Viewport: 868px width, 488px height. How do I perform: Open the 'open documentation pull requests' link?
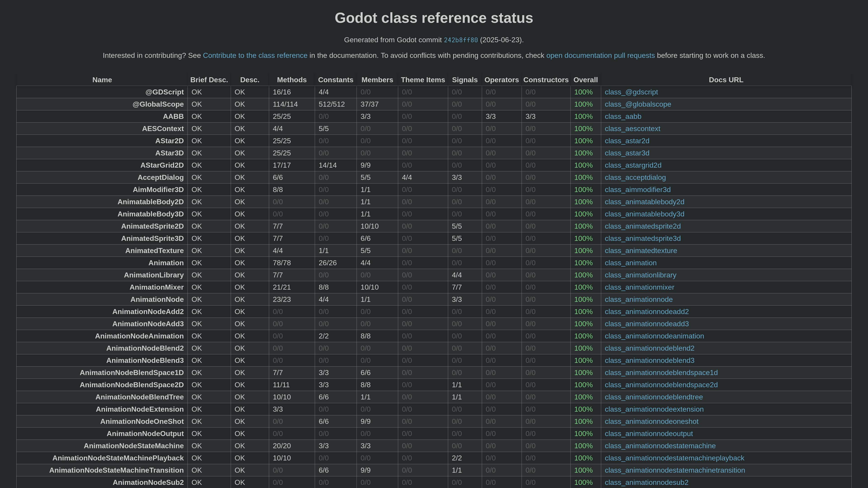pos(600,56)
